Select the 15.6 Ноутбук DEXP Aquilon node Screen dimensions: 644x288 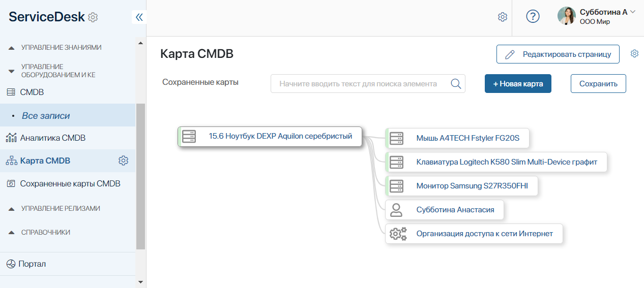point(270,136)
